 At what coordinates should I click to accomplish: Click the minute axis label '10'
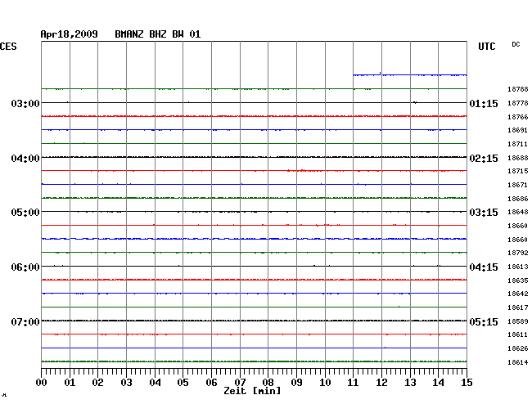click(325, 383)
